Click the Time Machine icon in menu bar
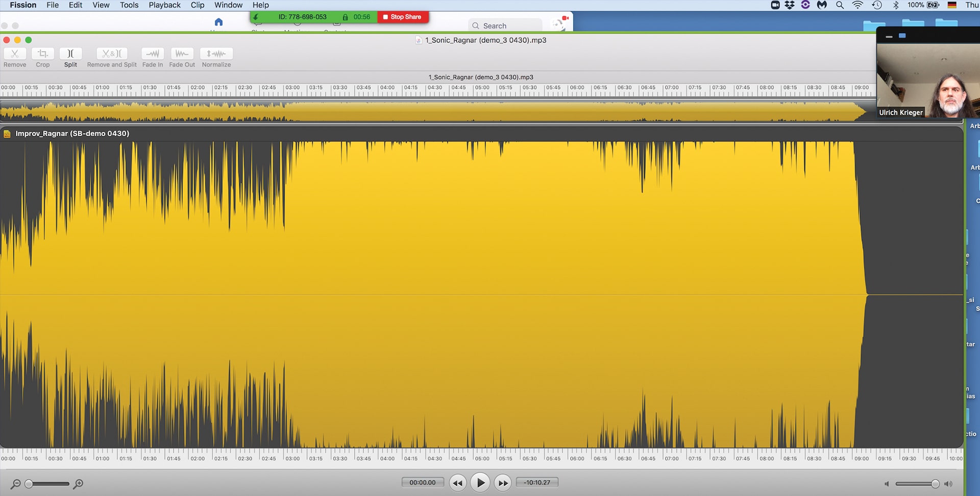 [x=877, y=5]
